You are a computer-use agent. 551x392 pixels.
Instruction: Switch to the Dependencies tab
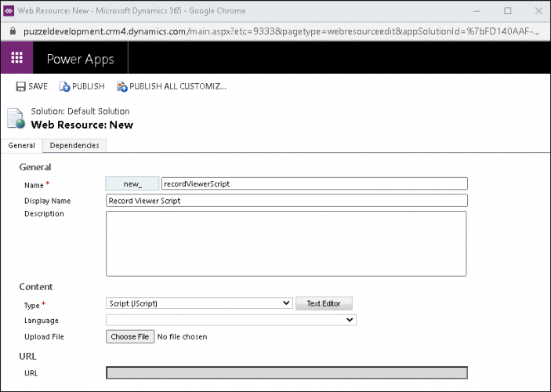click(x=74, y=145)
